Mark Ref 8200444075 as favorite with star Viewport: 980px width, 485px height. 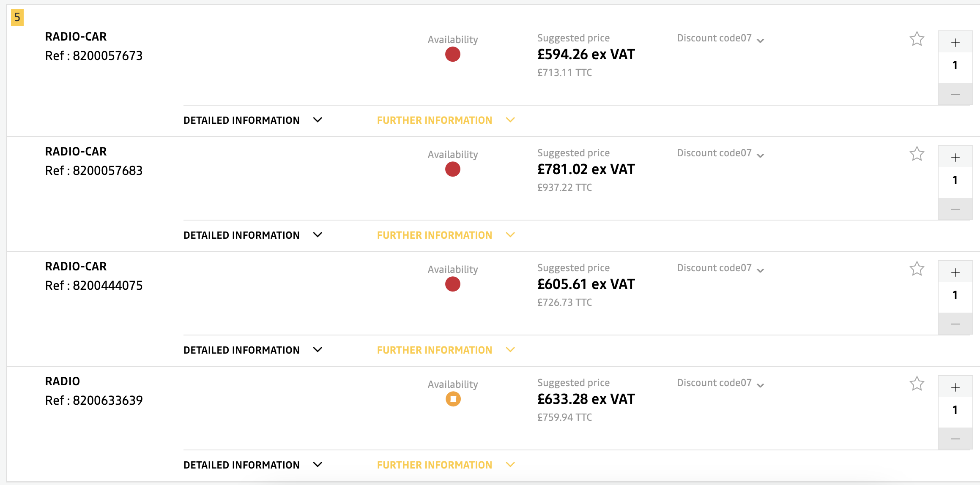coord(917,269)
